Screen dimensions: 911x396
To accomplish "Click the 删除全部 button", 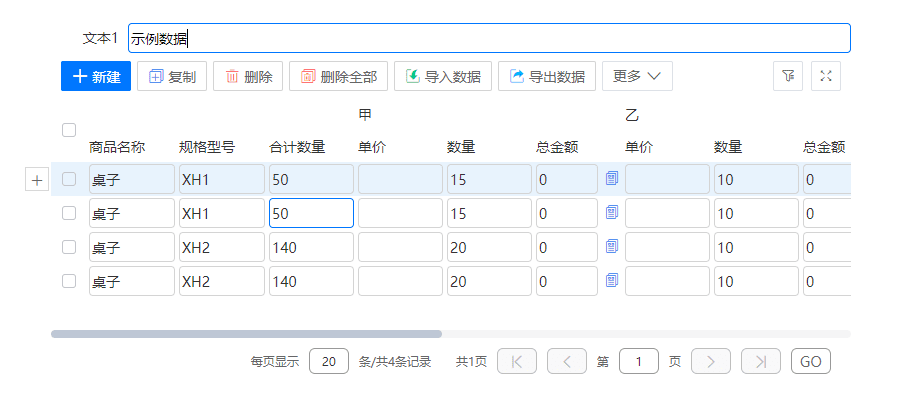I will coord(338,76).
